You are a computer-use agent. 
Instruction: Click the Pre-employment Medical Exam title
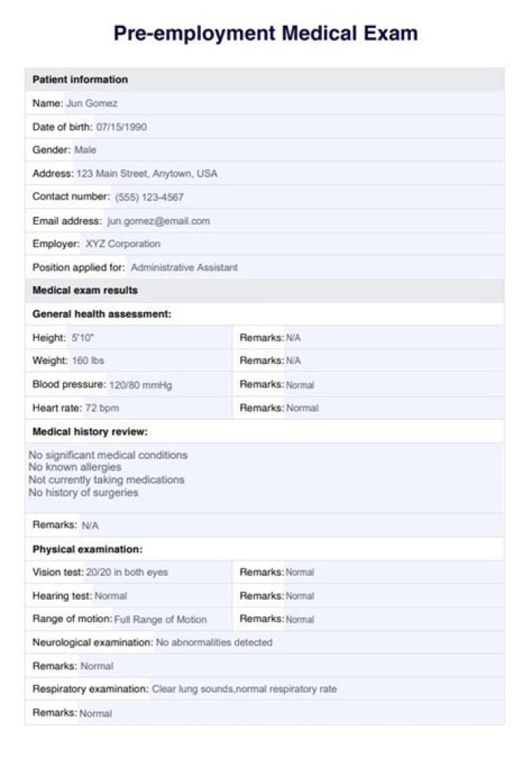click(265, 33)
